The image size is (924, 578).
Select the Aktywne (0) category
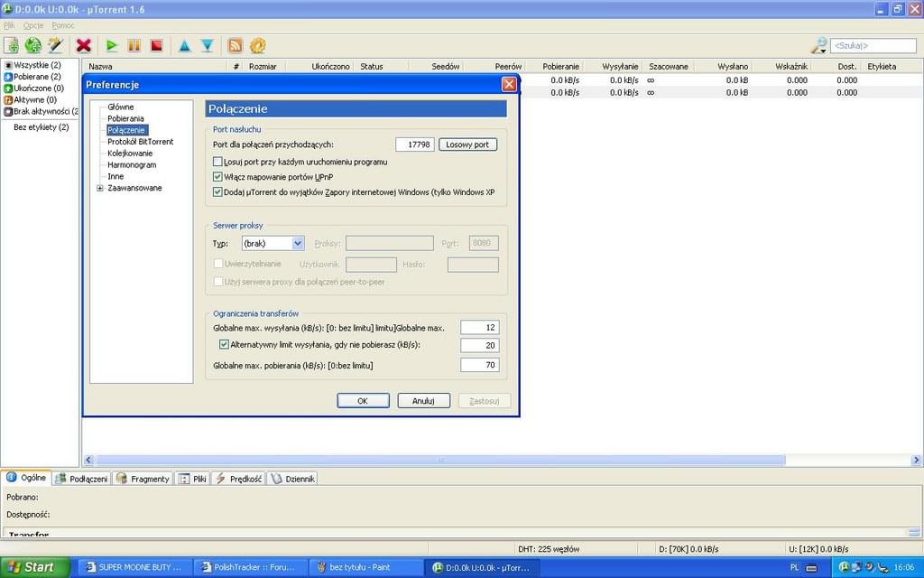pyautogui.click(x=31, y=99)
